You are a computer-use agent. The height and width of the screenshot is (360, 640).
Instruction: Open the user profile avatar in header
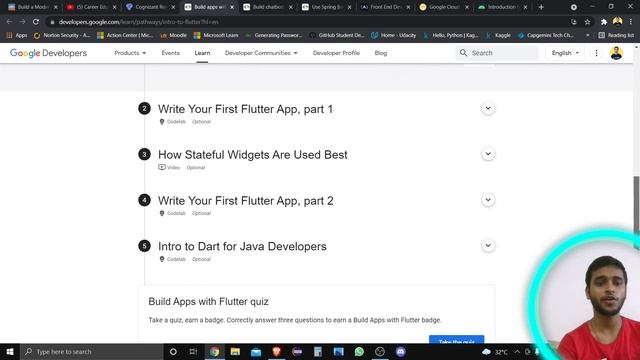(616, 53)
